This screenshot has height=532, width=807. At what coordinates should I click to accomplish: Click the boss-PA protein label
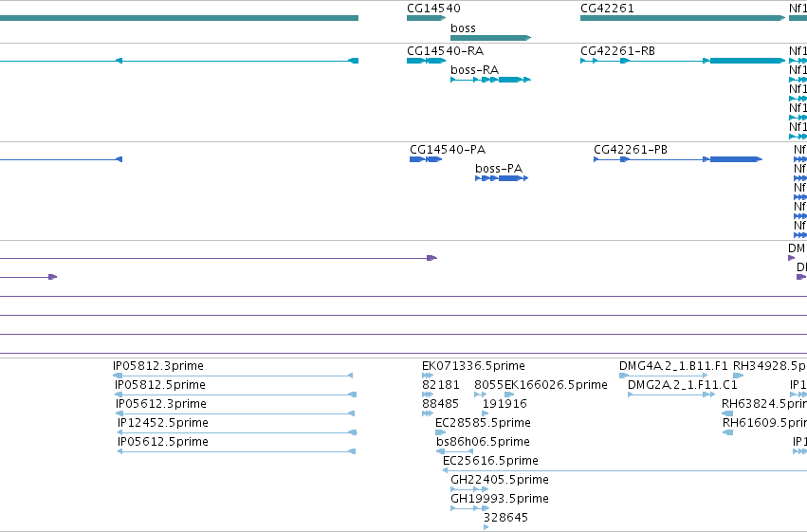point(499,169)
